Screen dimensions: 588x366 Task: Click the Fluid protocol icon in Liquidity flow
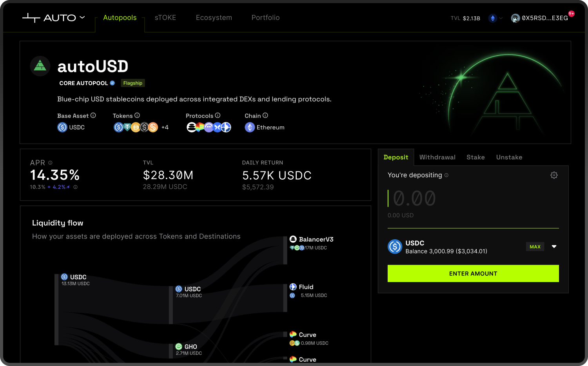(x=293, y=287)
